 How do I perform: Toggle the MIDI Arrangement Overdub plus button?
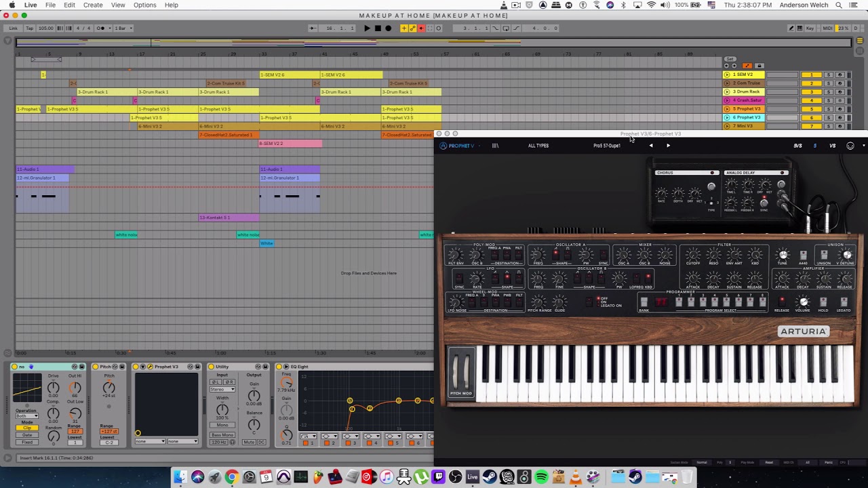coord(403,28)
